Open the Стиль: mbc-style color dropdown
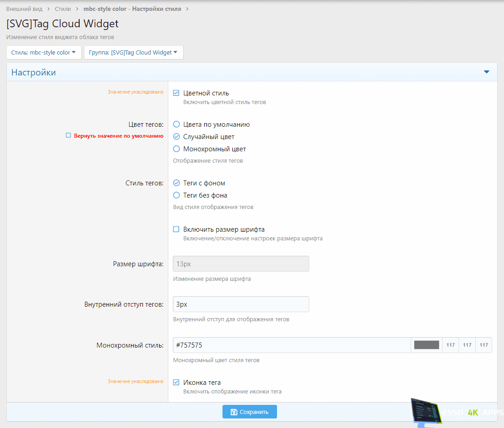 44,52
